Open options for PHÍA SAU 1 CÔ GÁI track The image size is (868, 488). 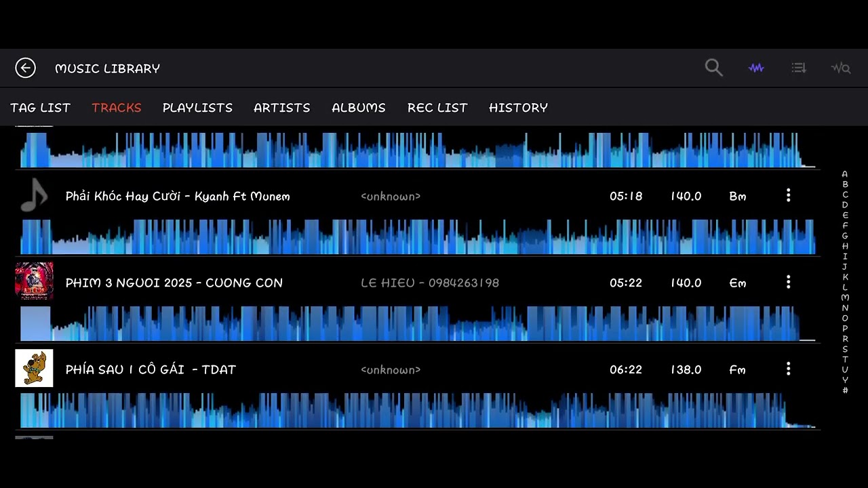click(x=788, y=369)
